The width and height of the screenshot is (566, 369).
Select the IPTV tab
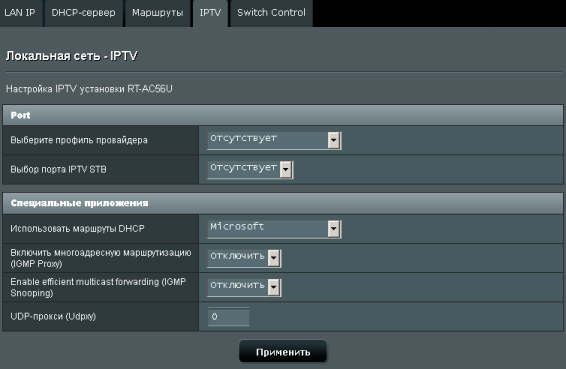pyautogui.click(x=210, y=13)
